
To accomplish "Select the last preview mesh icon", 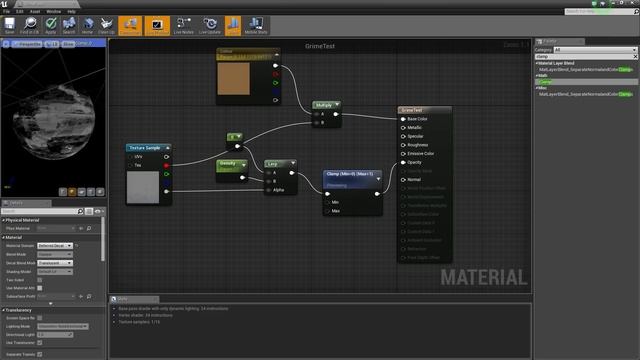I will 100,192.
